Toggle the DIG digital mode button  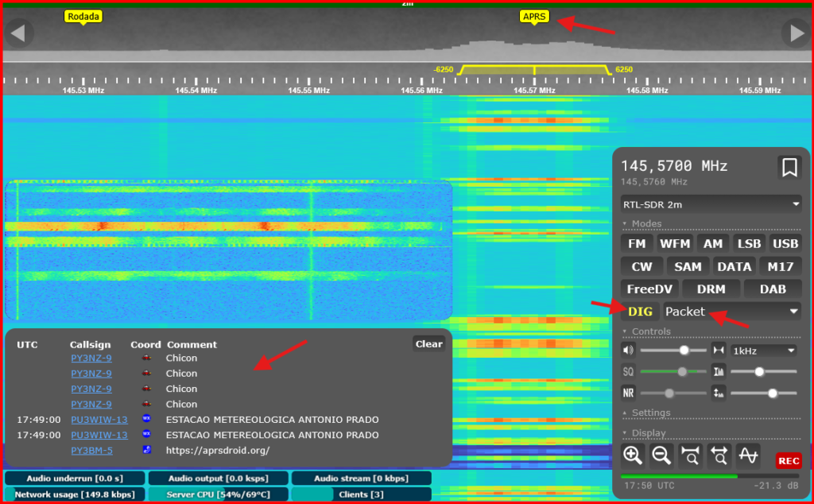(x=640, y=312)
